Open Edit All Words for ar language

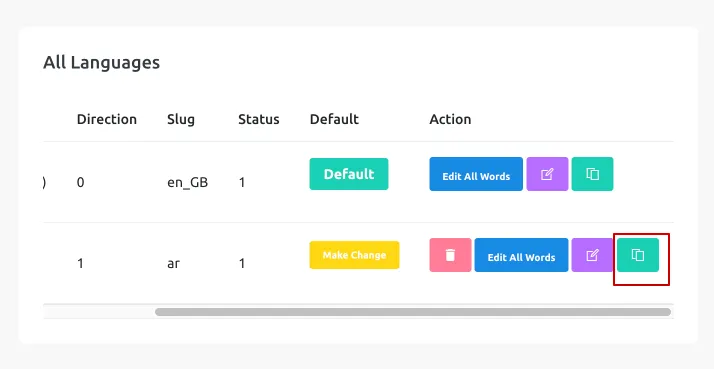click(x=521, y=255)
